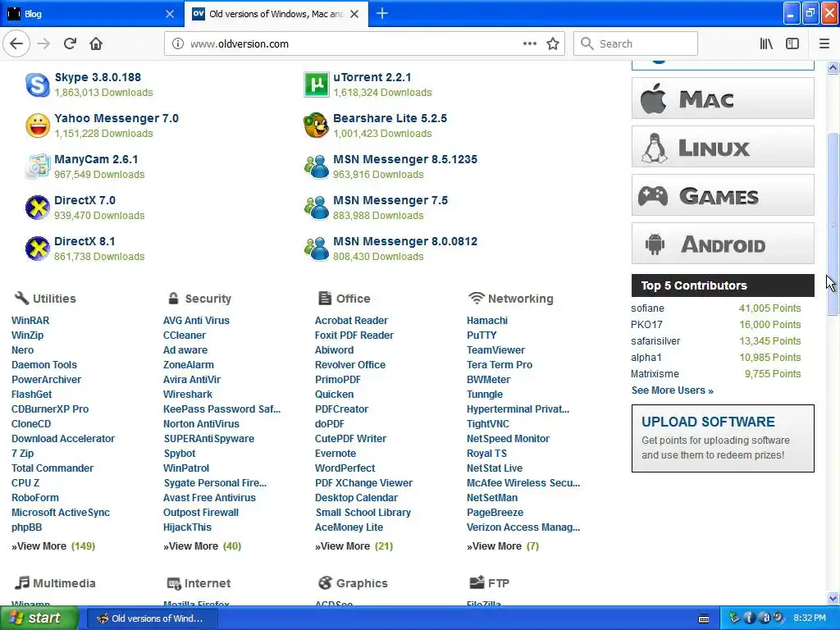Open the Evernote link

[x=336, y=453]
